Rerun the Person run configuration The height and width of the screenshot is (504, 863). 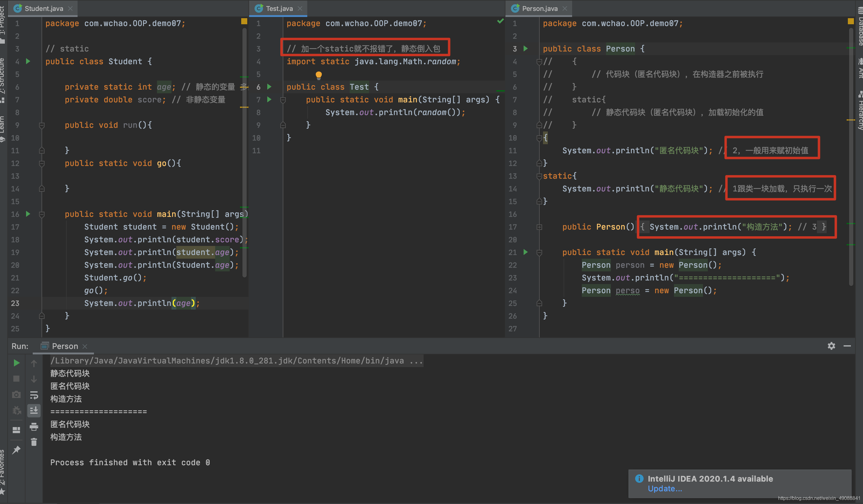pos(16,363)
